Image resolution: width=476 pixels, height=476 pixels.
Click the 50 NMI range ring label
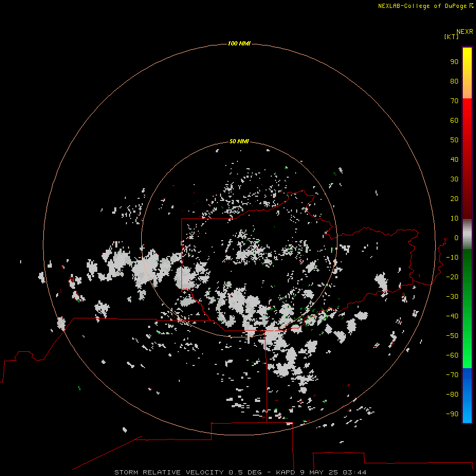[239, 141]
